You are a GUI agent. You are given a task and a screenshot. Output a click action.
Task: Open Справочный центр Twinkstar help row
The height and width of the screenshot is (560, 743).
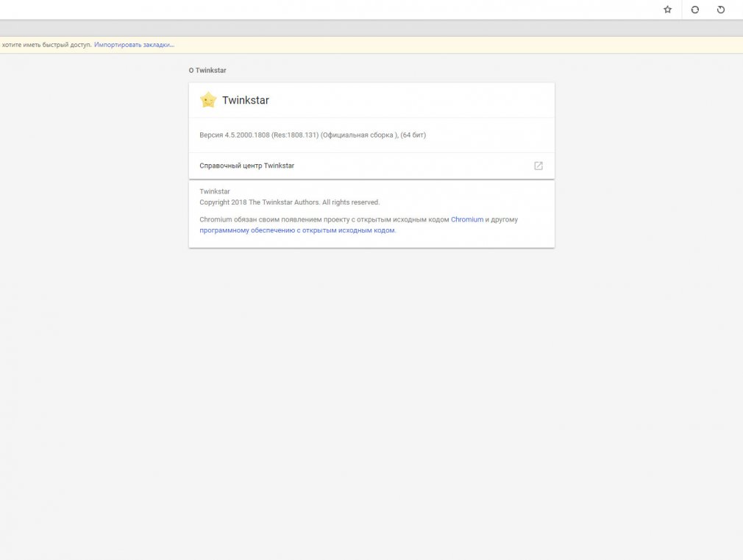371,166
